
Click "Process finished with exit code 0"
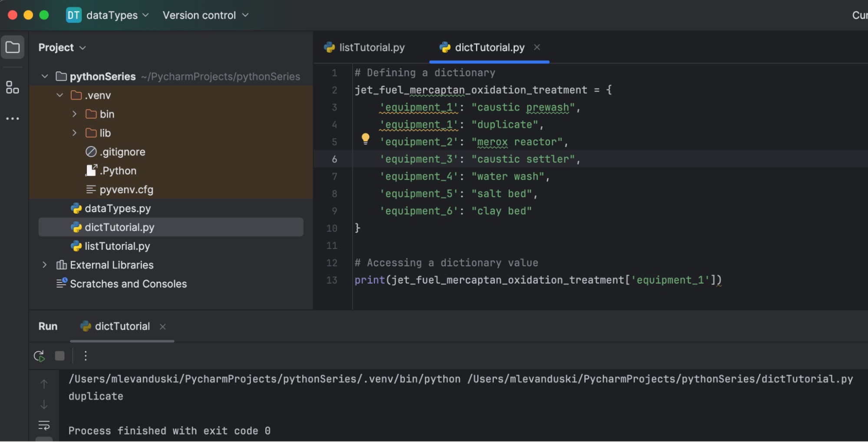170,431
